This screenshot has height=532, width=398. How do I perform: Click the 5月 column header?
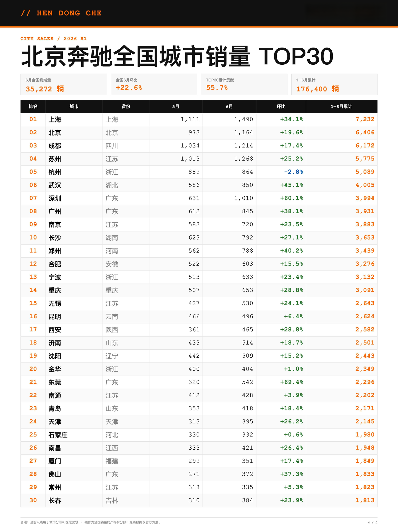[176, 106]
